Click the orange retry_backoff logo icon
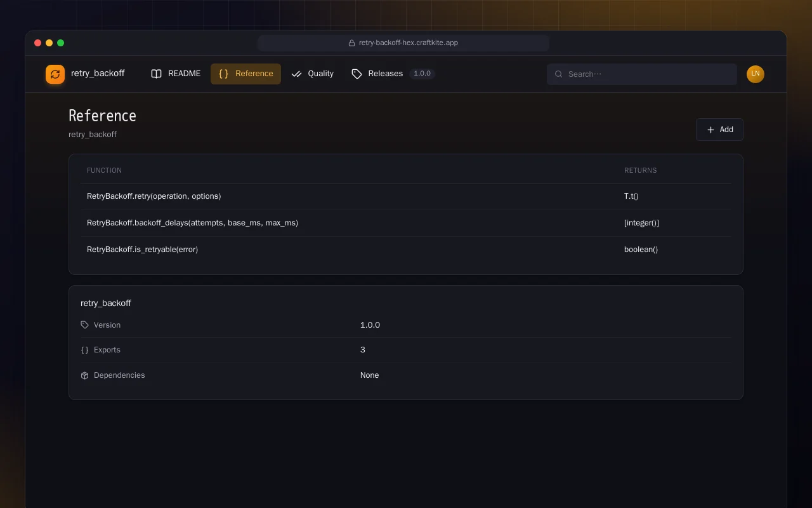Viewport: 812px width, 508px height. [x=55, y=74]
